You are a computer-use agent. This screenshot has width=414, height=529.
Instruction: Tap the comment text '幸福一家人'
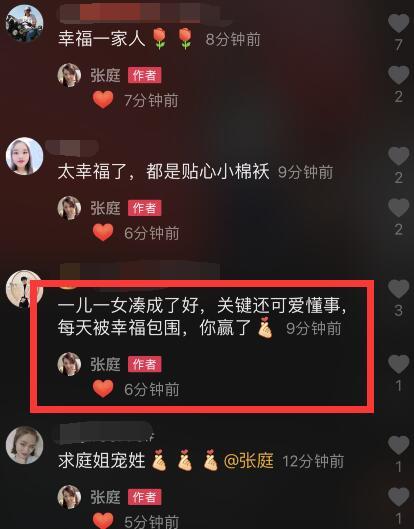101,38
